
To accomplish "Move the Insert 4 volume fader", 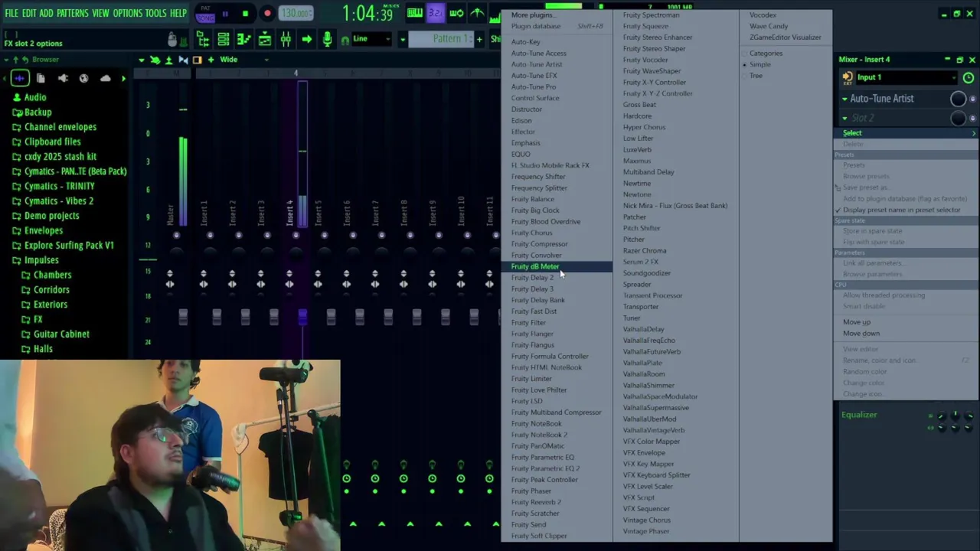I will tap(302, 316).
